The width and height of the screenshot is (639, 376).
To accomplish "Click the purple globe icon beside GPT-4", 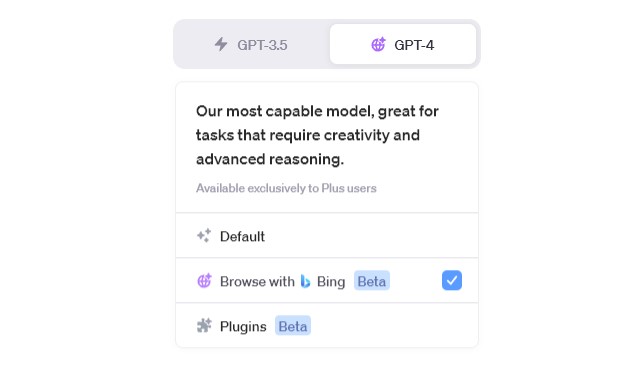I will 378,44.
